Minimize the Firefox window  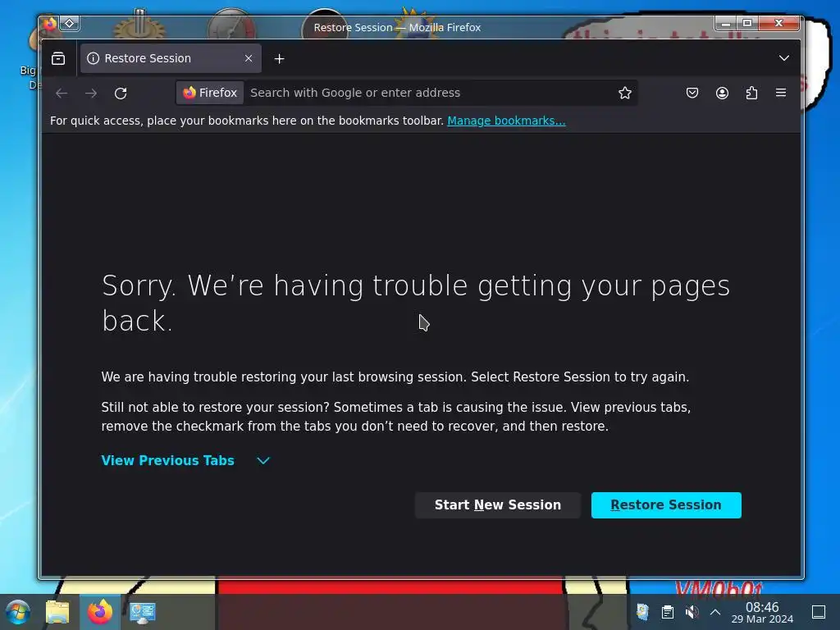(x=726, y=23)
